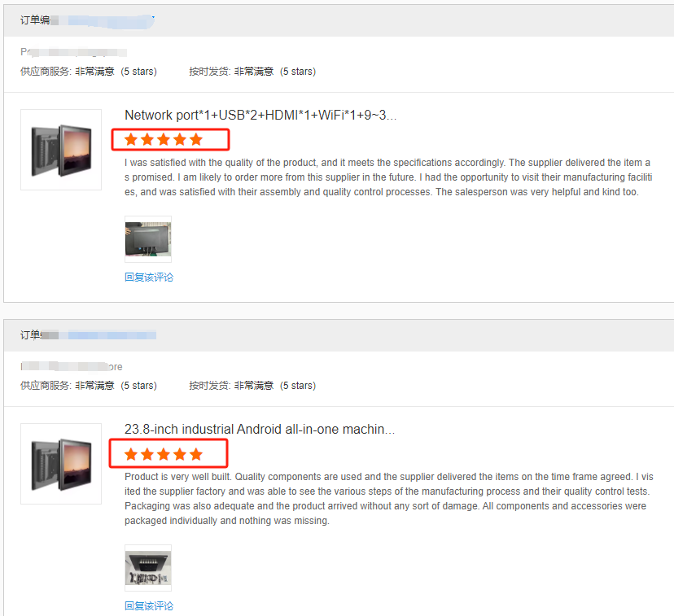
Task: View the second review's attached customer photo
Action: (x=148, y=568)
